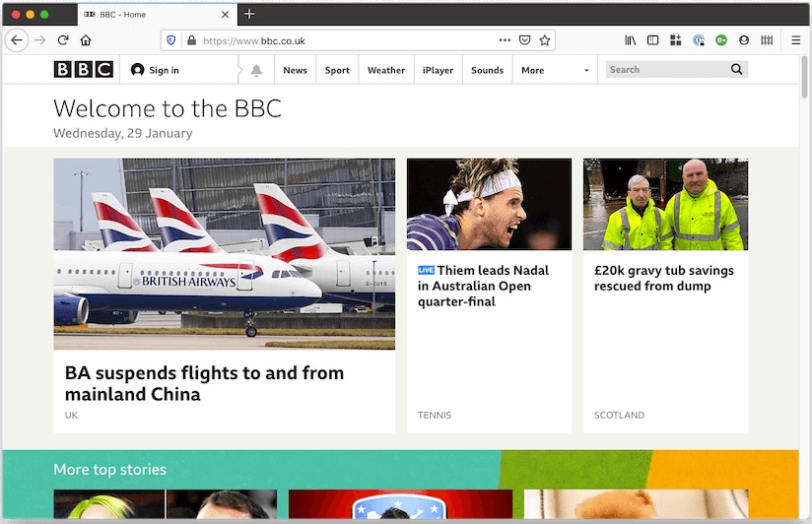Open the hi-vis jackets men image
This screenshot has width=812, height=524.
click(665, 204)
